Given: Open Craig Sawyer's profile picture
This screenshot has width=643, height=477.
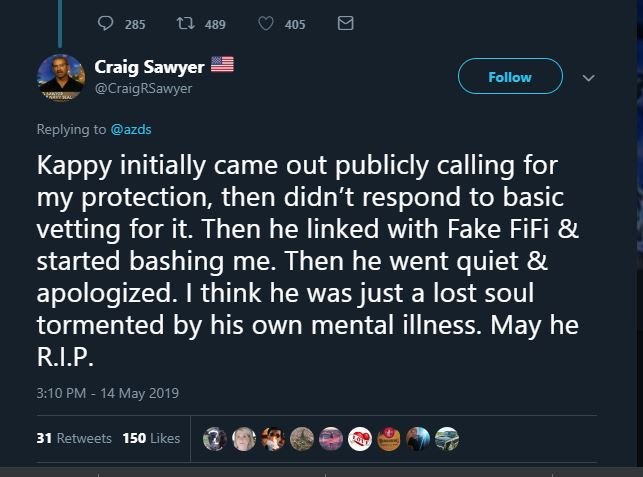Looking at the screenshot, I should pos(62,78).
